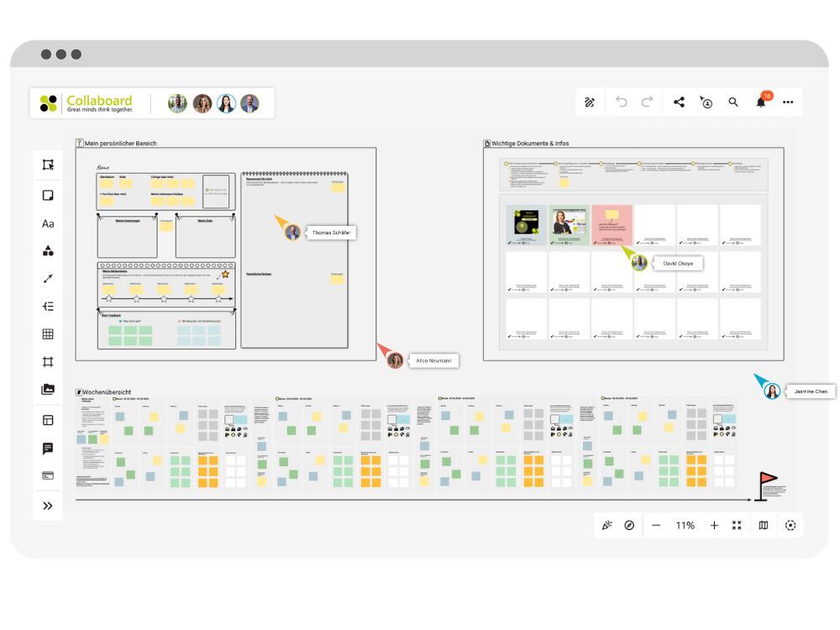
Task: Select the connector line tool
Action: (x=48, y=279)
